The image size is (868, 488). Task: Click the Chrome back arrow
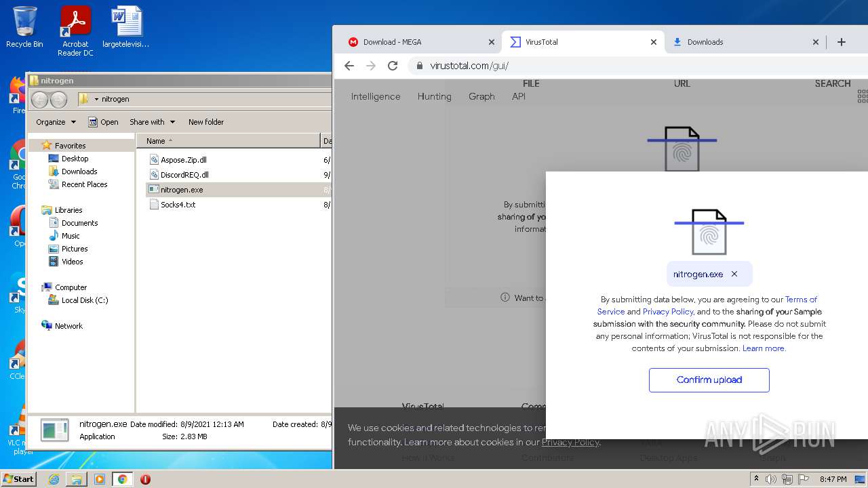[x=349, y=66]
